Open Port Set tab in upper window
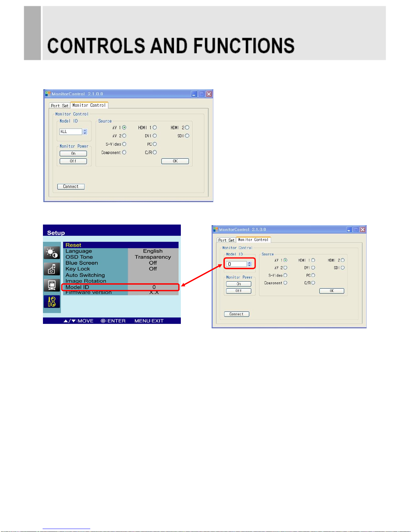This screenshot has width=411, height=532. click(60, 106)
